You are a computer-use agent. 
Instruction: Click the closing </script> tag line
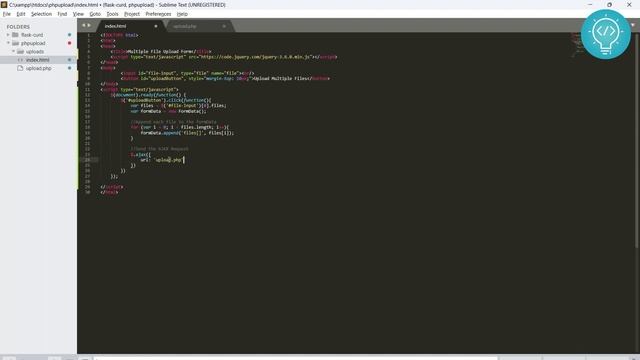[x=112, y=187]
